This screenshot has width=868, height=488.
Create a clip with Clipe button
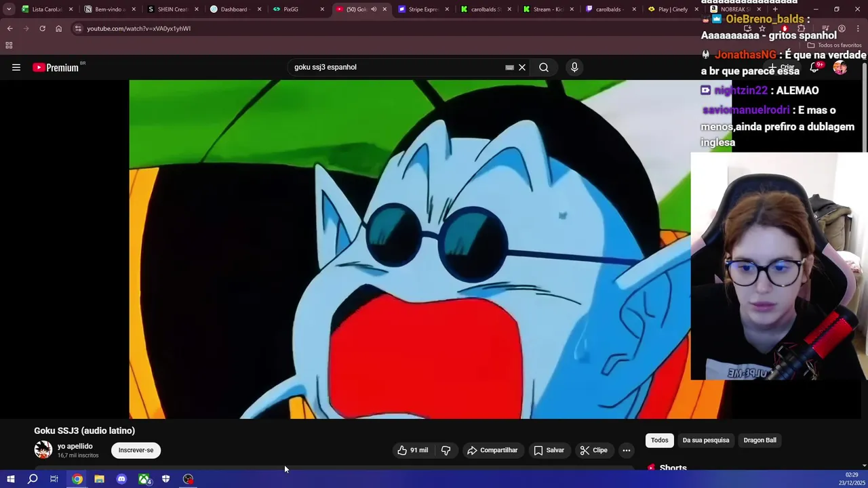(594, 450)
